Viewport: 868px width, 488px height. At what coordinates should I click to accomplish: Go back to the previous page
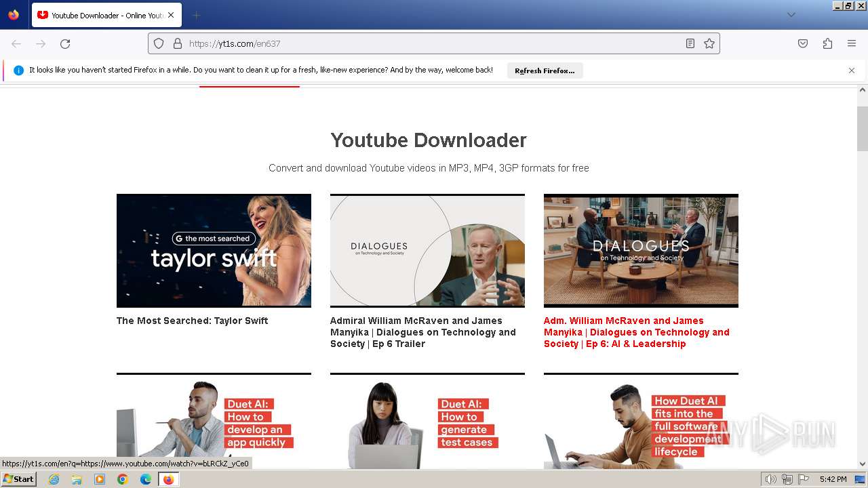click(x=16, y=43)
